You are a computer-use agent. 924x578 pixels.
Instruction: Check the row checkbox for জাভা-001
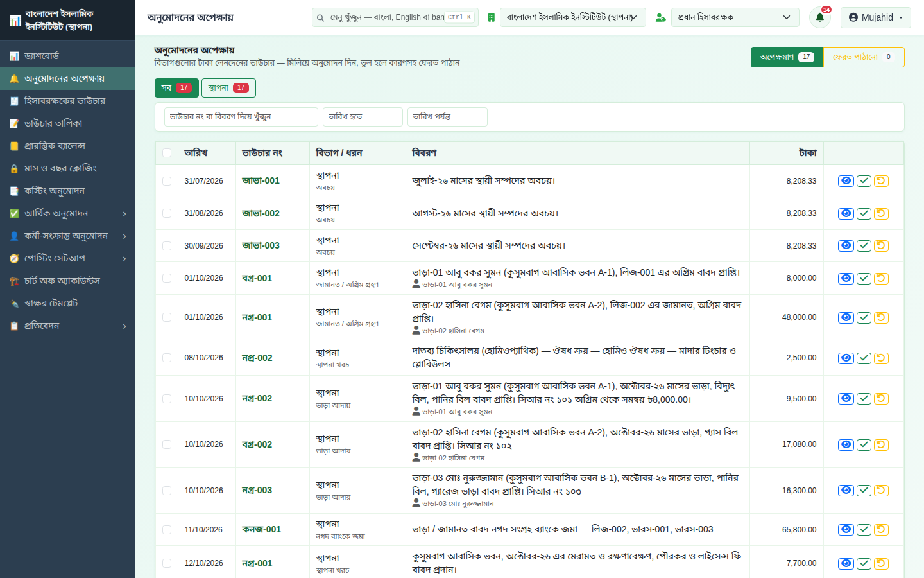coord(167,181)
